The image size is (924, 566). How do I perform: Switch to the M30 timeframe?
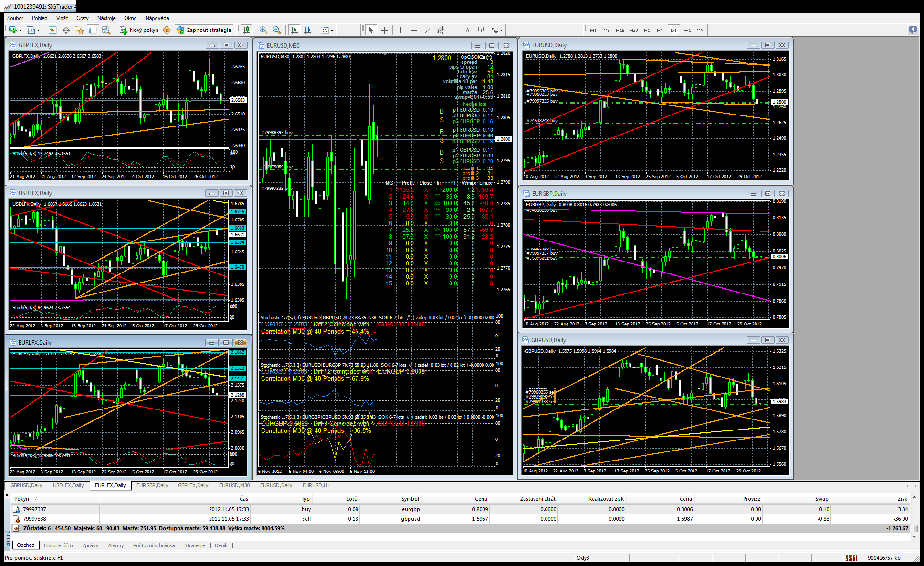pos(633,30)
